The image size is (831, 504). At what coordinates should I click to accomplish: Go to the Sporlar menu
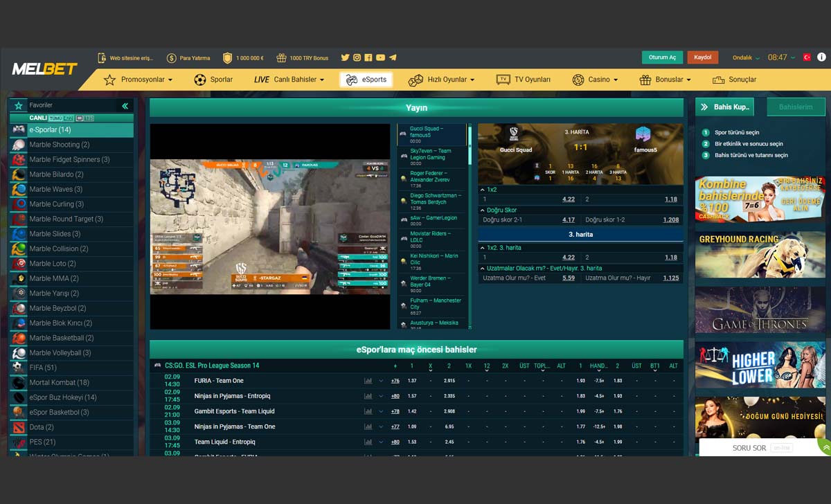pyautogui.click(x=213, y=80)
